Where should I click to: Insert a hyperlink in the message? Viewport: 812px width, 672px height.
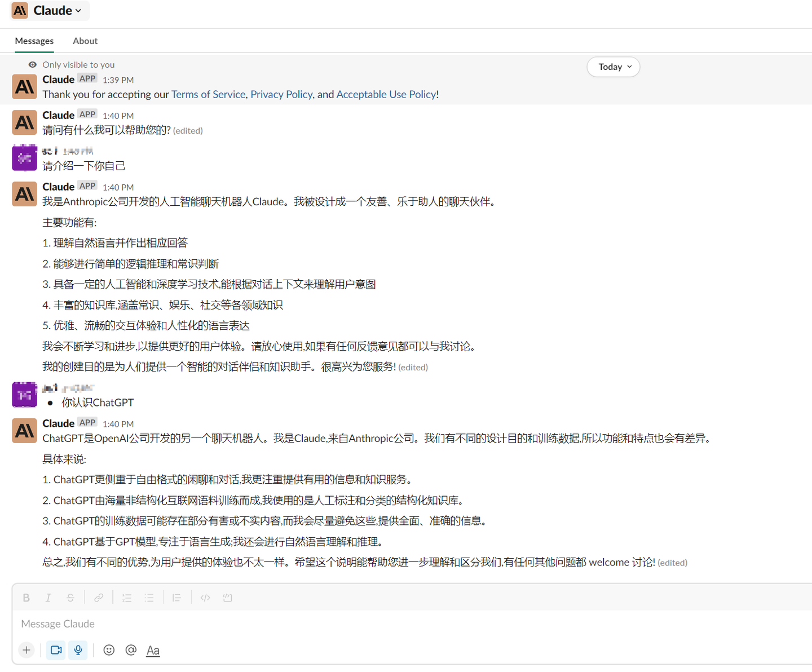coord(99,597)
